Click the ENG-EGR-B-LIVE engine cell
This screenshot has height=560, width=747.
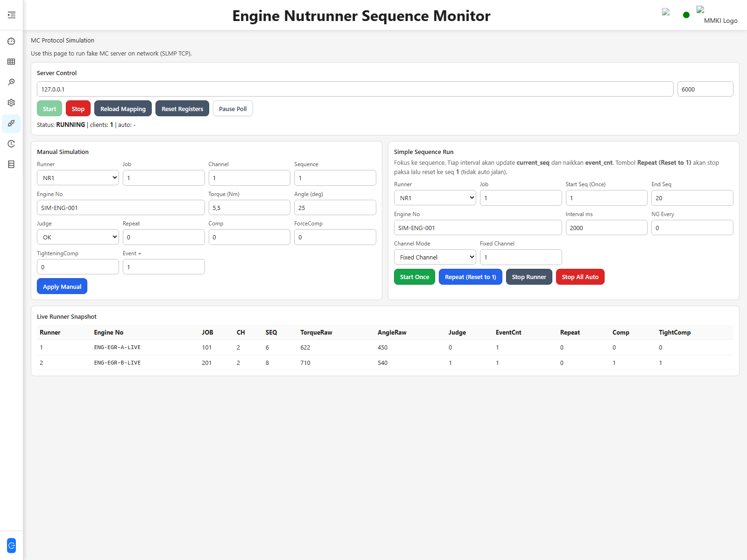117,363
